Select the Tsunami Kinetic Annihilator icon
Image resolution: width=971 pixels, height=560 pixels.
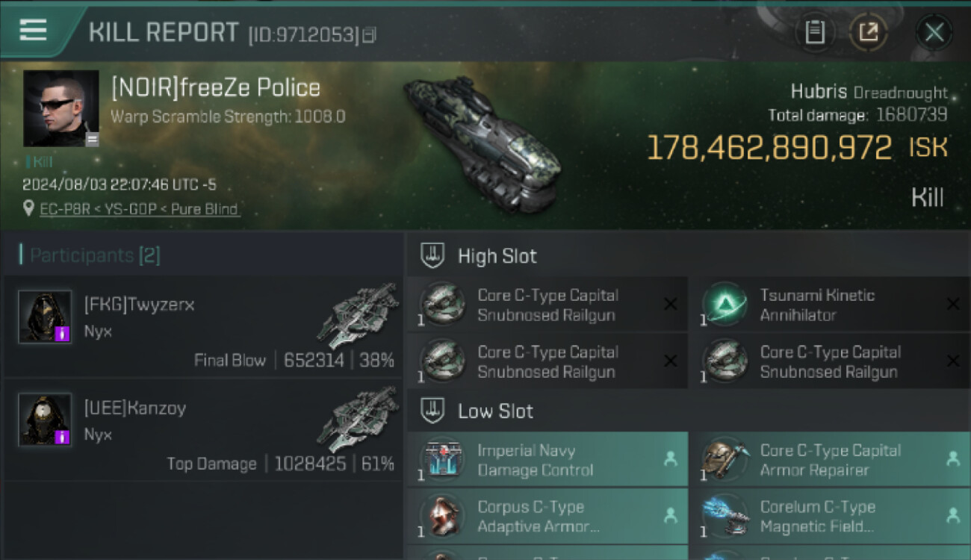(x=725, y=305)
